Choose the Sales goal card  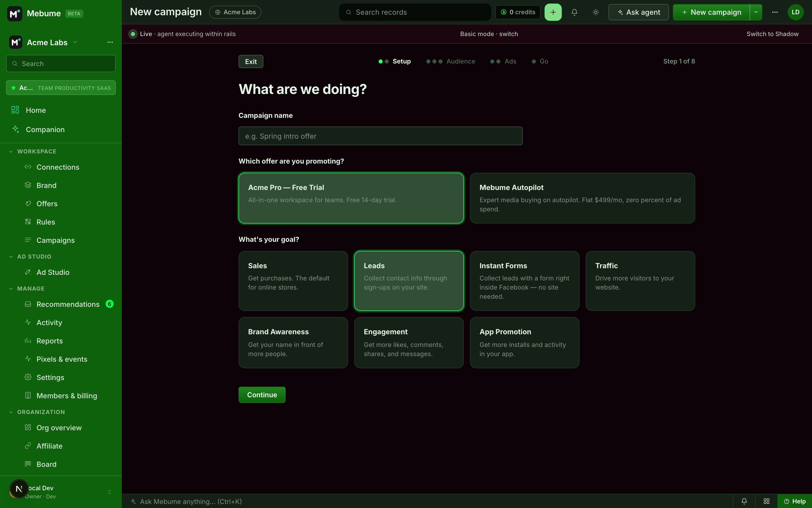point(293,281)
